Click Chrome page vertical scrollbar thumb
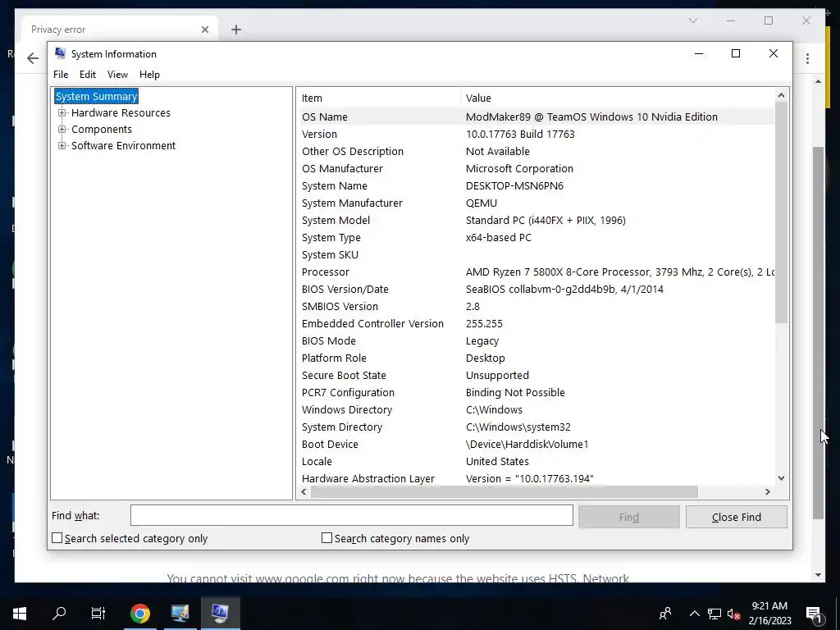Screen dimensions: 840x630 pyautogui.click(x=818, y=332)
